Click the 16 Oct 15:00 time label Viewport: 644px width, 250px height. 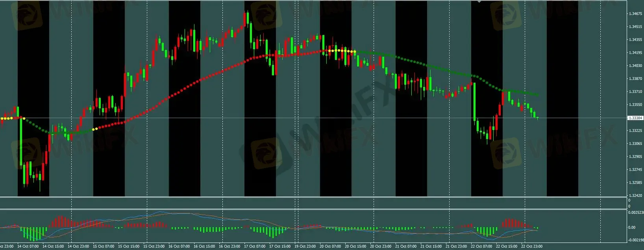pyautogui.click(x=204, y=246)
